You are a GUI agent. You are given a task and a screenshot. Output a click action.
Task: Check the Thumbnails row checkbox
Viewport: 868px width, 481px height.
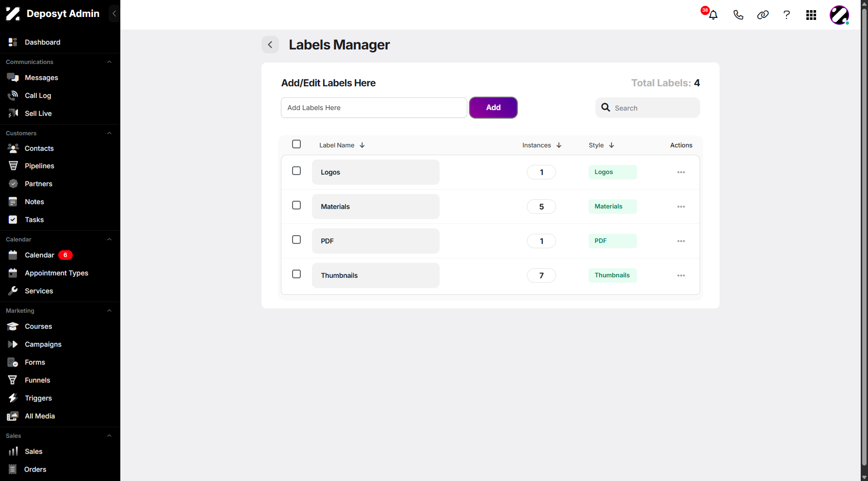click(296, 274)
